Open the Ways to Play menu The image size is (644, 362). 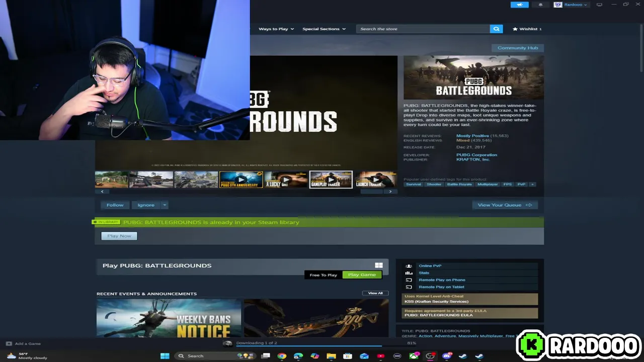pyautogui.click(x=276, y=29)
